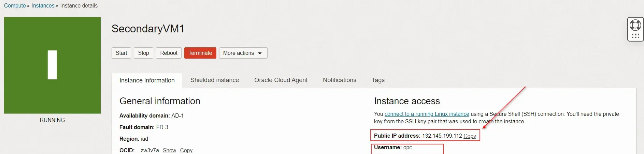Select the Instance information tab
This screenshot has height=154, width=644.
click(x=147, y=80)
